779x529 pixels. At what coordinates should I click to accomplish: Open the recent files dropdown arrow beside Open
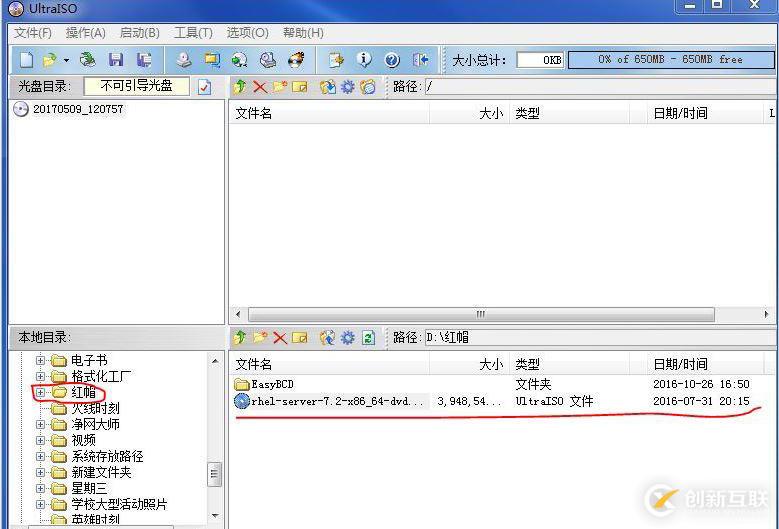click(x=66, y=61)
